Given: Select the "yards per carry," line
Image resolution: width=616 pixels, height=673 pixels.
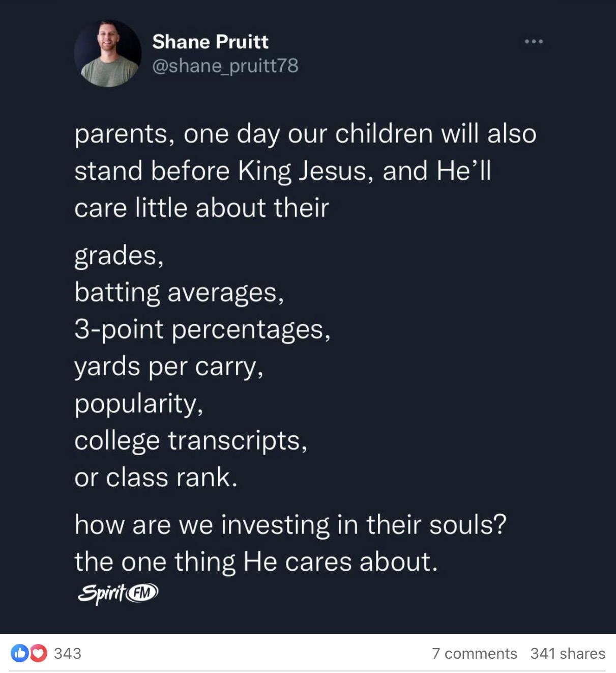Looking at the screenshot, I should 169,367.
